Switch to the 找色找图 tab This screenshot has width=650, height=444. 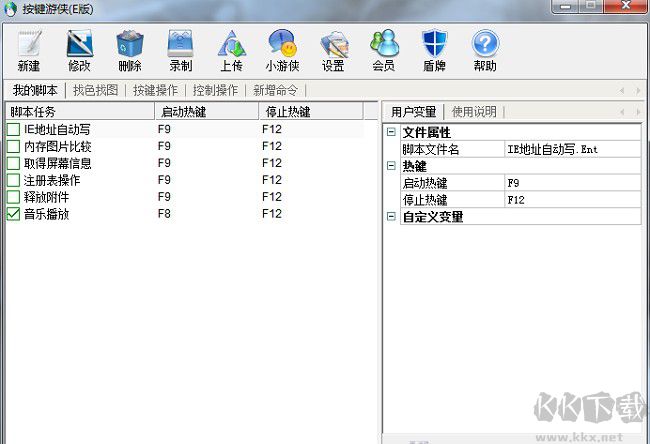(x=95, y=90)
